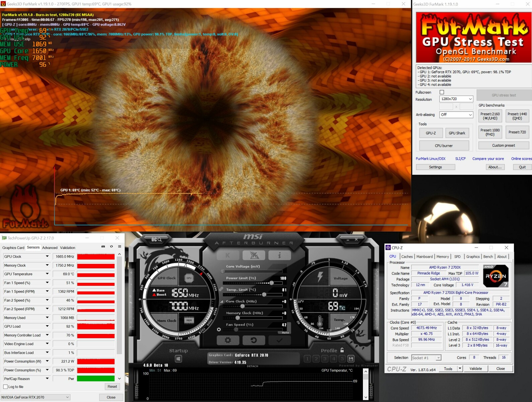532x402 pixels.
Task: Toggle the Afterburner profile lock icon
Action: tap(342, 350)
